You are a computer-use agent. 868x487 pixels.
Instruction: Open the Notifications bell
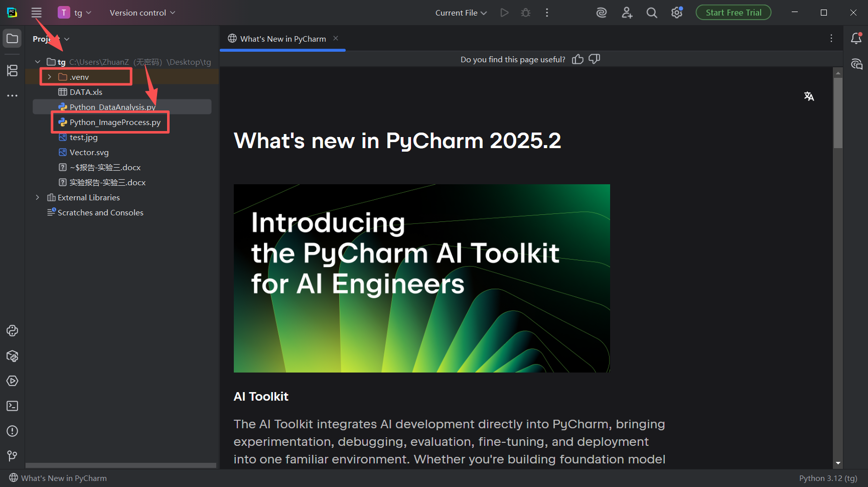[x=856, y=38]
